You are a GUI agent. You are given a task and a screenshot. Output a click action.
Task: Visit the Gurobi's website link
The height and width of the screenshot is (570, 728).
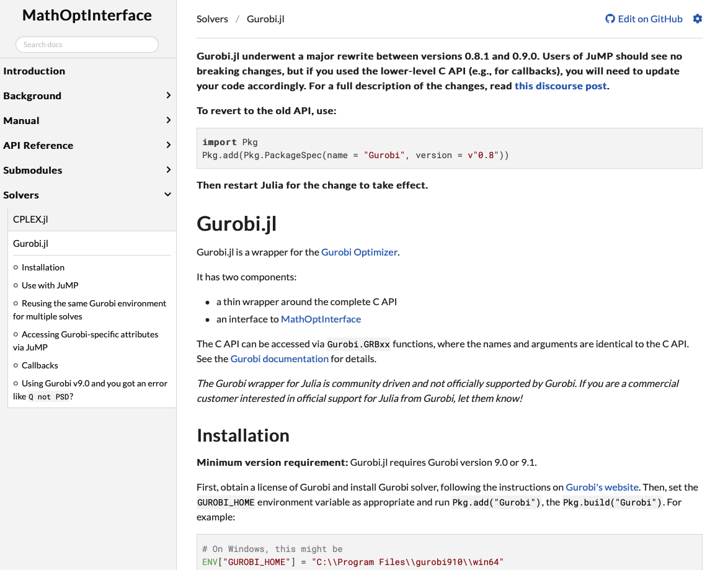(x=601, y=488)
